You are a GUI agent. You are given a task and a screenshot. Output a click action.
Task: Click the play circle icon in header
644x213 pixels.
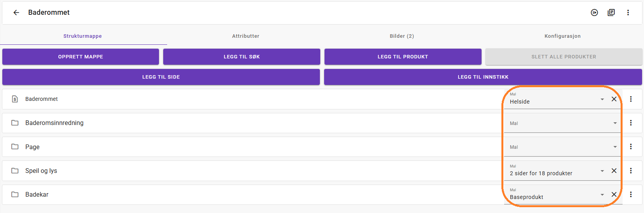594,12
